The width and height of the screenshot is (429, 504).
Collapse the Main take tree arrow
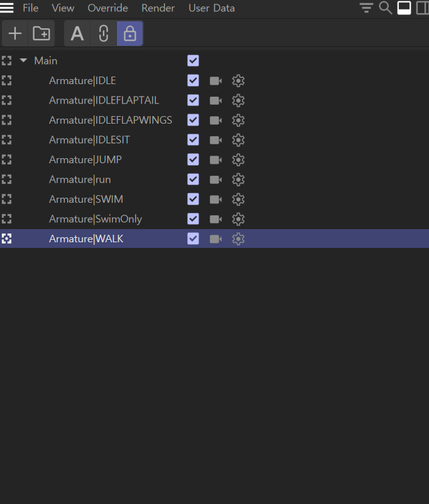point(24,61)
